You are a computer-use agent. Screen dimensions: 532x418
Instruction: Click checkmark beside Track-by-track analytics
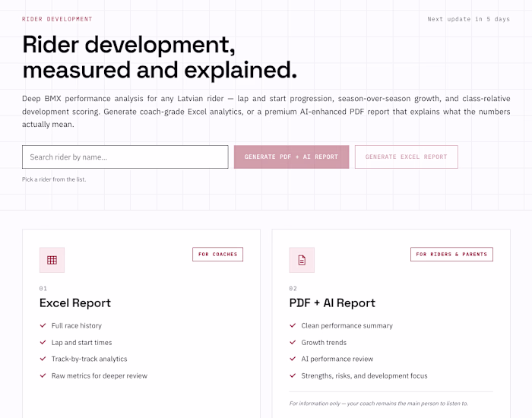43,359
